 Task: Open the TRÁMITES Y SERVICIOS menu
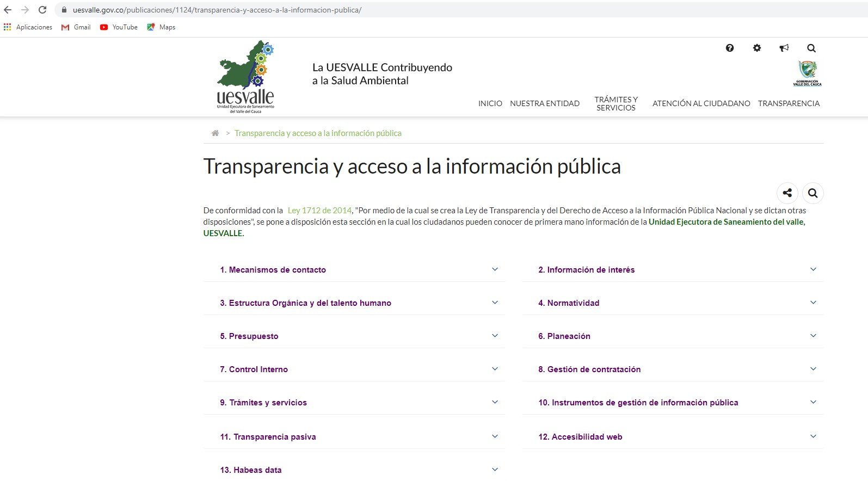coord(616,103)
